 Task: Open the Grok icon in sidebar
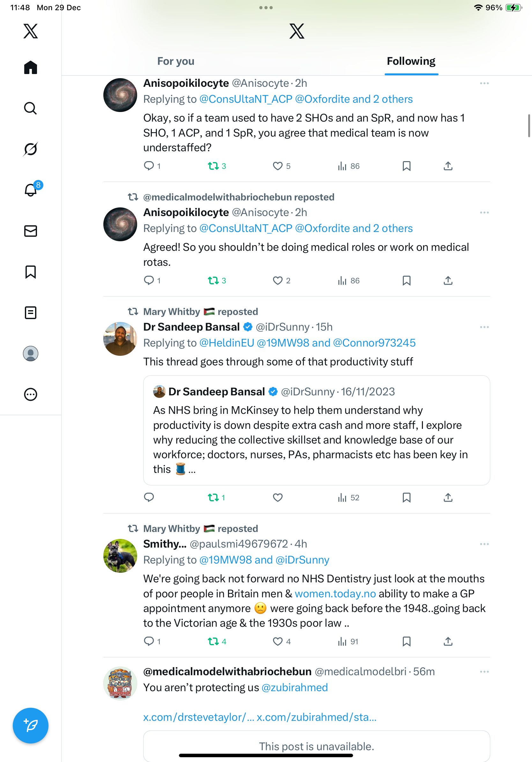tap(31, 149)
